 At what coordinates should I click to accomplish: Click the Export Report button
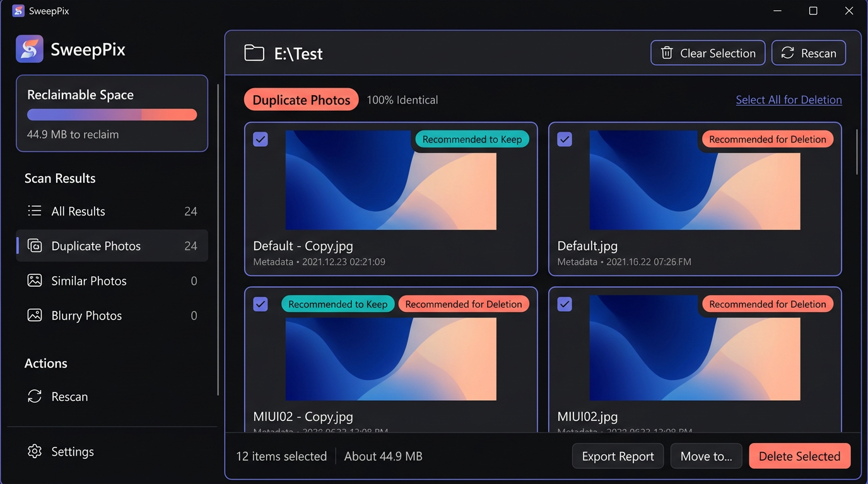click(618, 456)
